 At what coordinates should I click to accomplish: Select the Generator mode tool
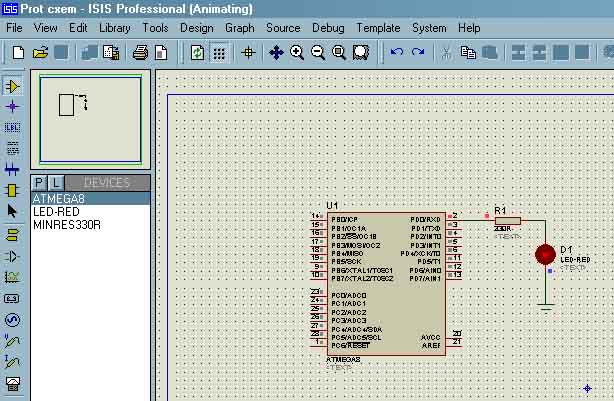[12, 320]
